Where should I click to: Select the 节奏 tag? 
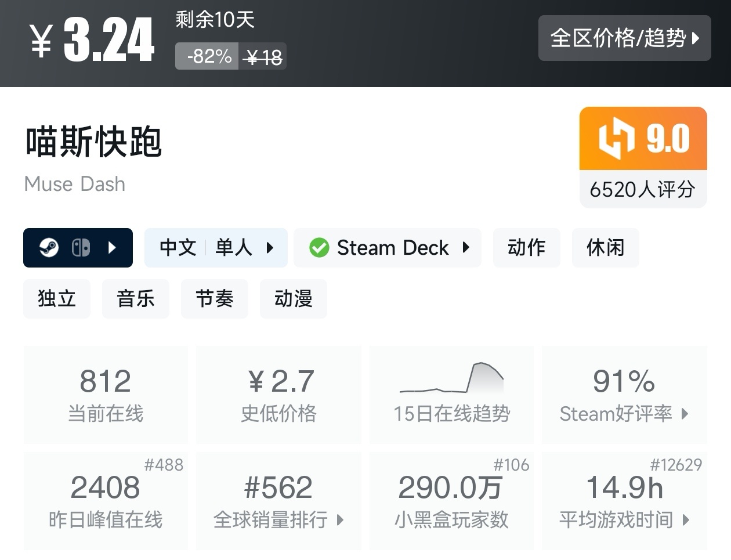tap(215, 299)
